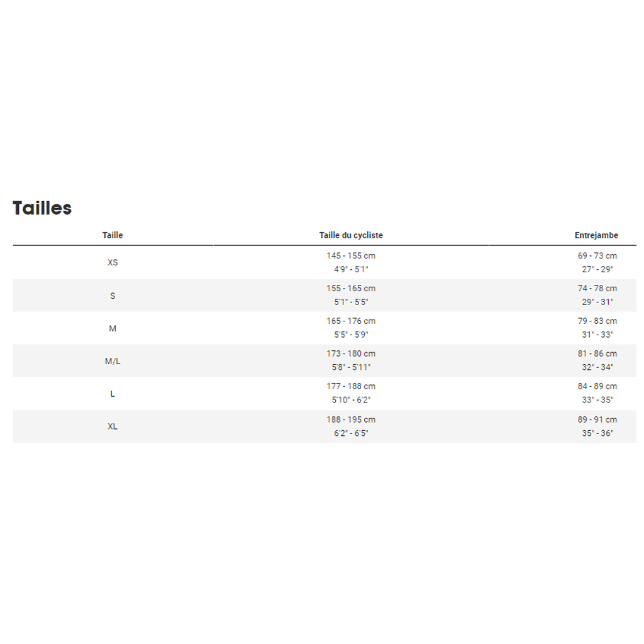Select the Taille column header
Viewport: 644px width, 644px height.
(113, 235)
